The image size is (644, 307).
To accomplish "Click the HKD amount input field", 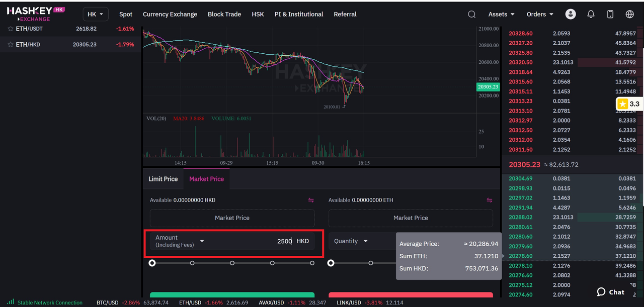I will click(x=262, y=241).
